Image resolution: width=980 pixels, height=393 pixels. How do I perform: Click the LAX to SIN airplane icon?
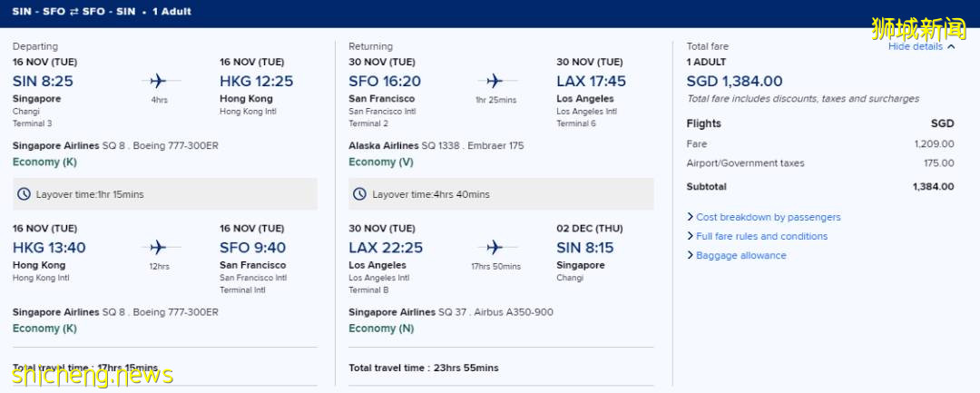(495, 247)
